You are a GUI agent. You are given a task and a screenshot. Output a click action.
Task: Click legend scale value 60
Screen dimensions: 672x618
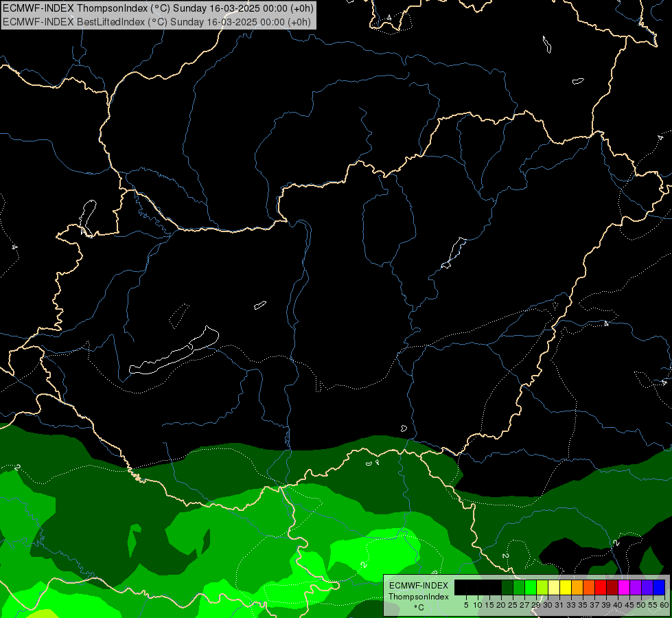pos(664,605)
